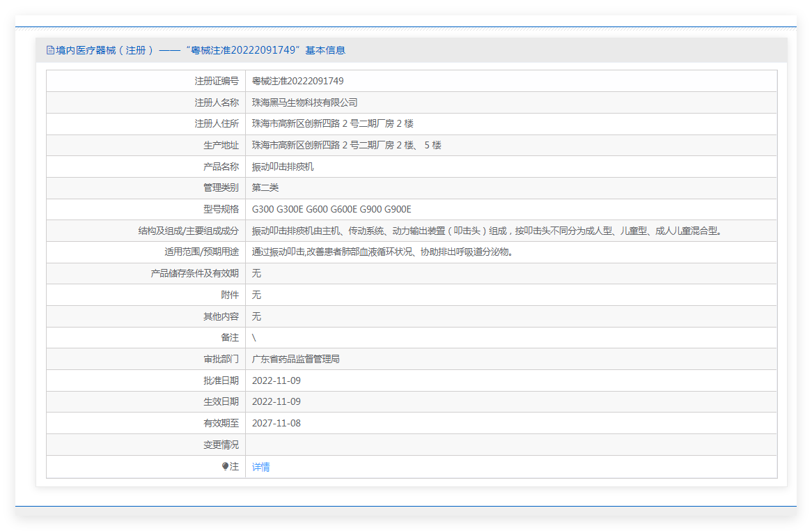Click the 批准日期 label

pos(221,380)
